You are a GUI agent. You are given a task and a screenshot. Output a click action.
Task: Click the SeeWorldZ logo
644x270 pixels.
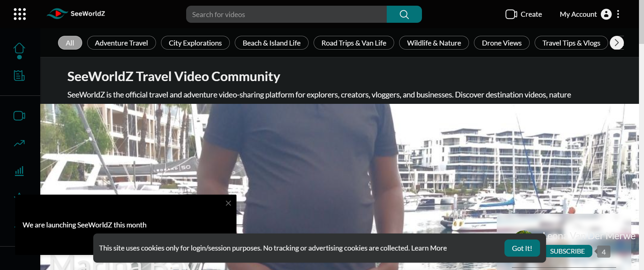click(x=76, y=14)
